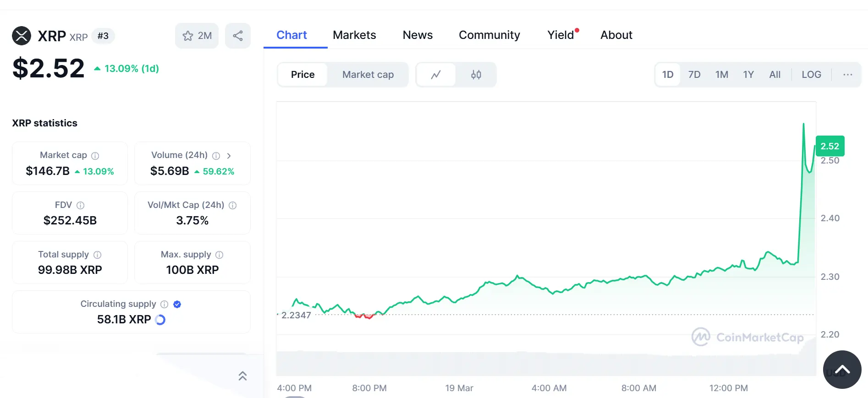Click the 99.98B XRP total supply value
The width and height of the screenshot is (868, 398).
pyautogui.click(x=70, y=270)
